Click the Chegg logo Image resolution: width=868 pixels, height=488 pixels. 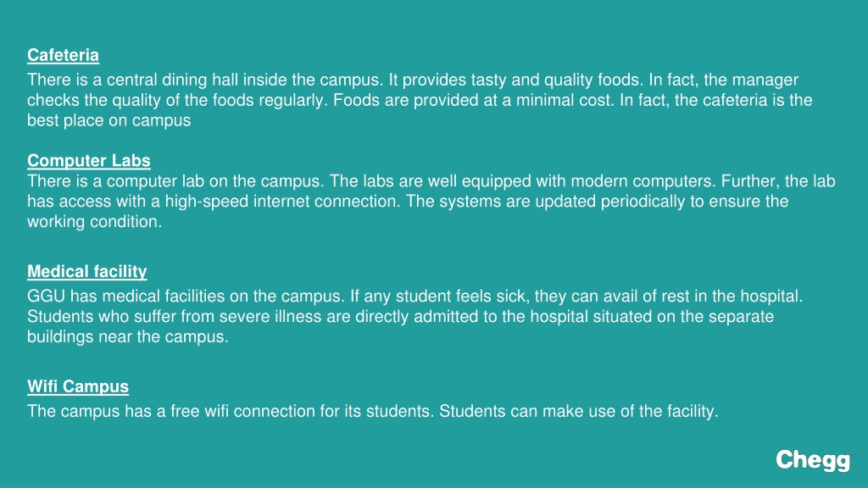click(814, 460)
